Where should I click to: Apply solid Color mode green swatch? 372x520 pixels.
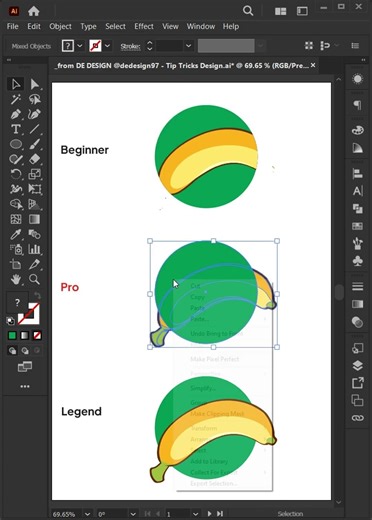point(12,335)
